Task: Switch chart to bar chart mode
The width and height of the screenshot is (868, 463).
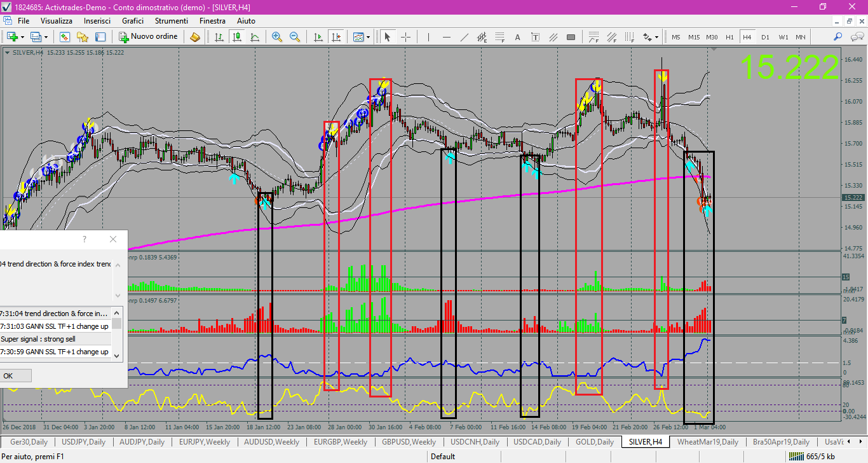Action: point(219,37)
